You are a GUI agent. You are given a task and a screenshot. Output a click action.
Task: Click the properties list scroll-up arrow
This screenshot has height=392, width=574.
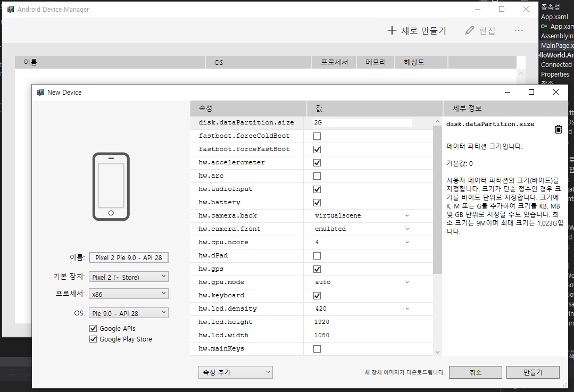click(x=437, y=121)
